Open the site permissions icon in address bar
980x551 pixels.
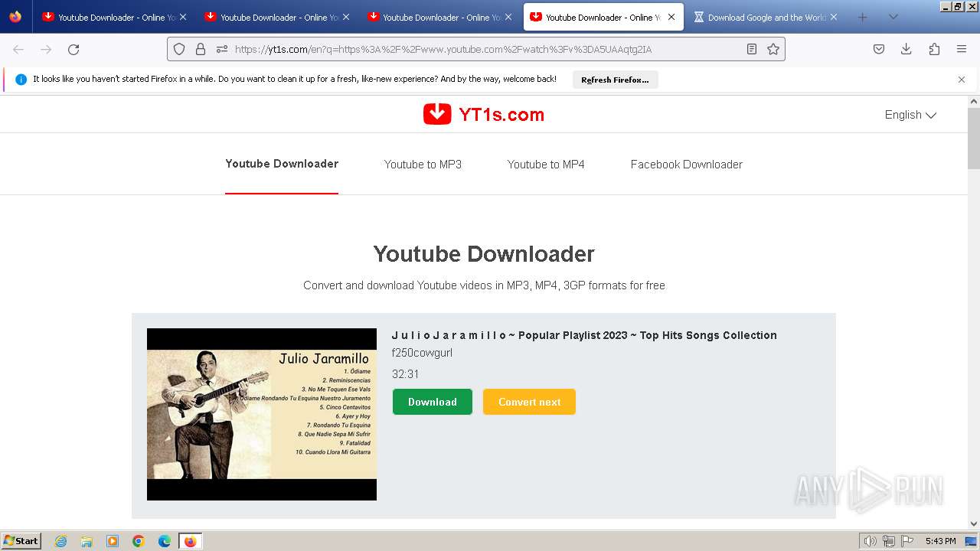[x=222, y=49]
